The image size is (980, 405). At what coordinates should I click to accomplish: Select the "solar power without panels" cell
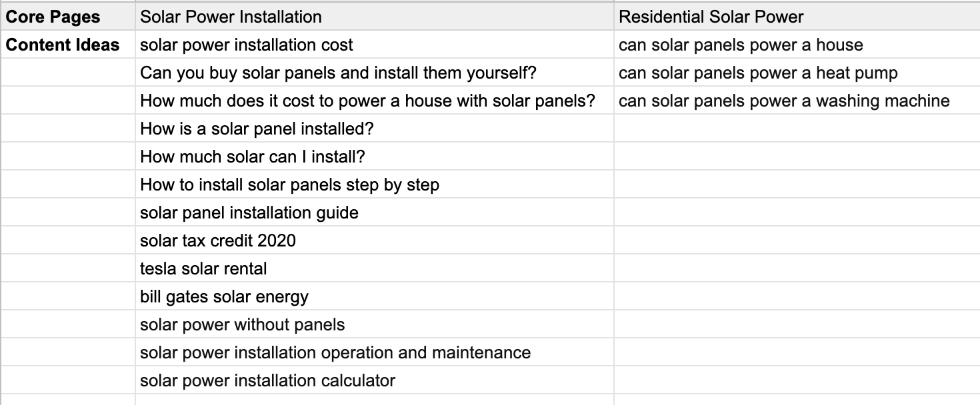coord(243,324)
